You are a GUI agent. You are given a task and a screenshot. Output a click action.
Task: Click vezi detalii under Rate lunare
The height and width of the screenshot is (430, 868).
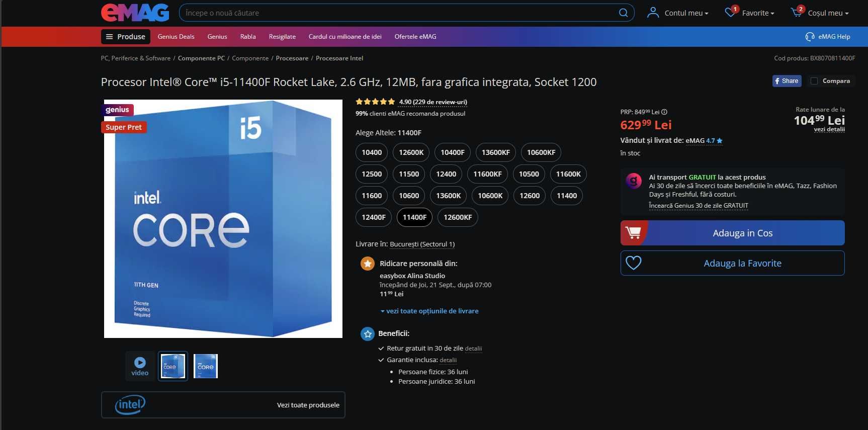(x=829, y=129)
